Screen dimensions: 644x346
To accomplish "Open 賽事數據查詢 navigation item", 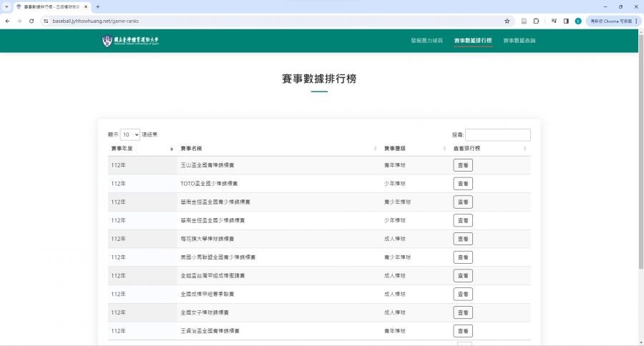I will (519, 41).
